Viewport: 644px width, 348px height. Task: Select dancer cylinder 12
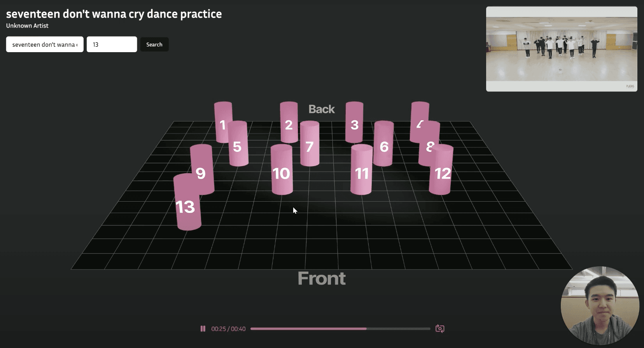(441, 169)
